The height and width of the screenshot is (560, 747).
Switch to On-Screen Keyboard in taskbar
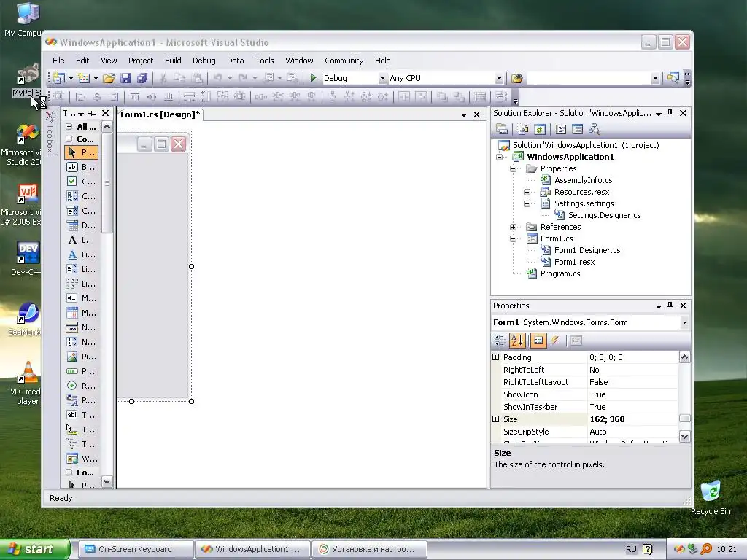[135, 549]
